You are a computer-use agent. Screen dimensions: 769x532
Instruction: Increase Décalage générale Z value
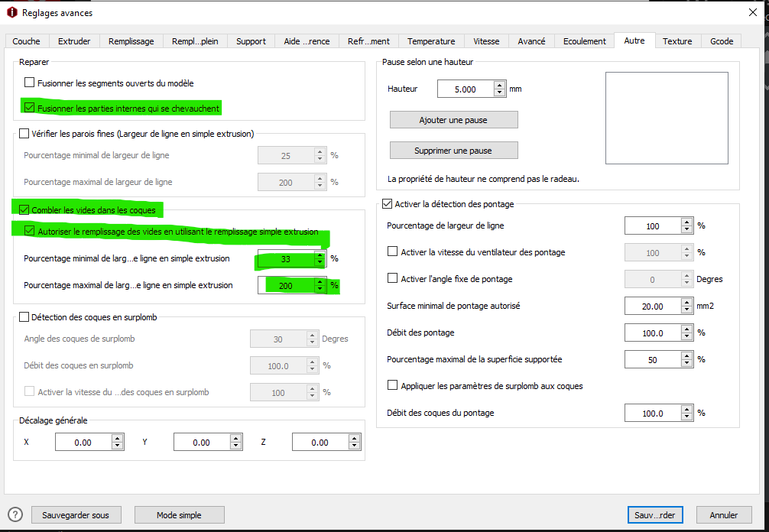355,438
